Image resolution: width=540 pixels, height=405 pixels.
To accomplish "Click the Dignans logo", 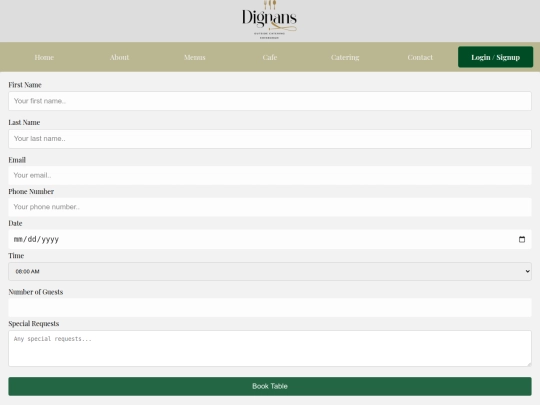I will point(269,20).
